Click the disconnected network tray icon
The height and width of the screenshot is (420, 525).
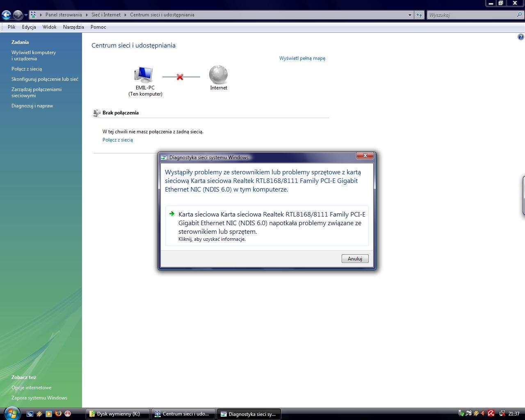pyautogui.click(x=502, y=413)
